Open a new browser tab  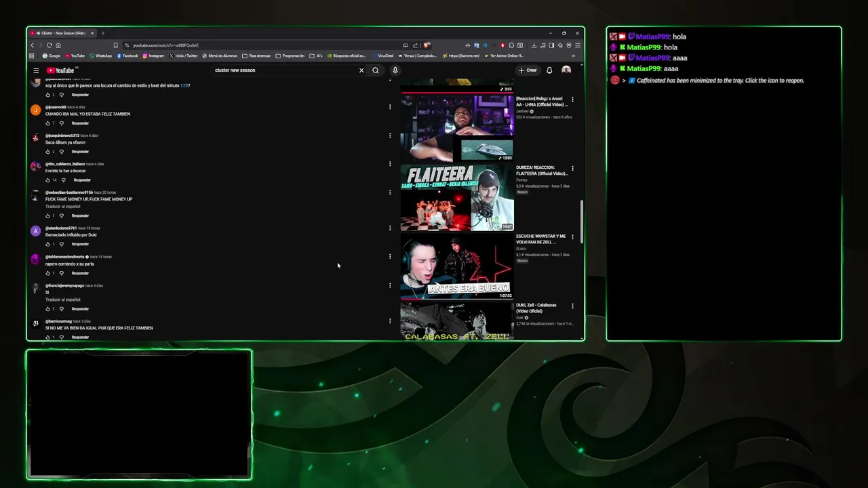[103, 33]
